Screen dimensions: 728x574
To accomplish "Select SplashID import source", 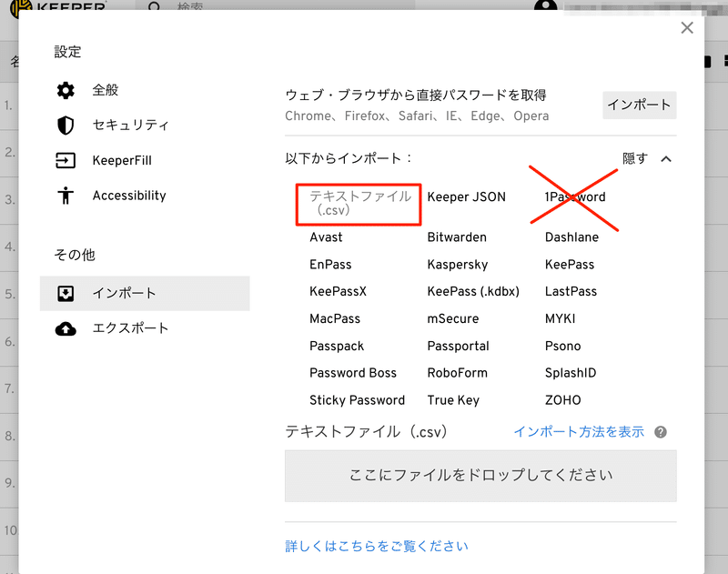I will pyautogui.click(x=571, y=374).
